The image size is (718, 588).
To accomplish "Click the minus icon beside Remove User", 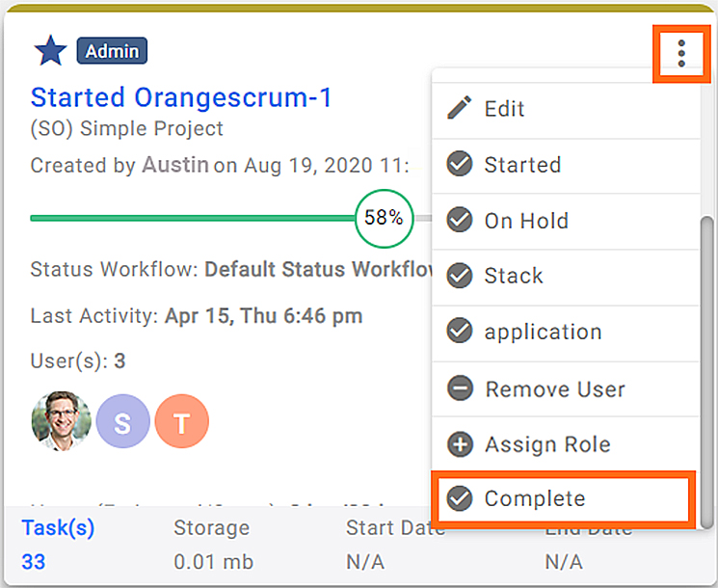I will [x=460, y=388].
